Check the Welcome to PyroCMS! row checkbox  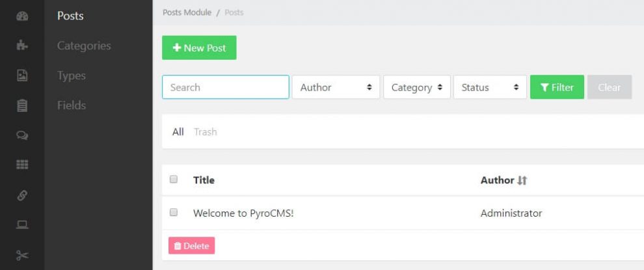pos(174,212)
